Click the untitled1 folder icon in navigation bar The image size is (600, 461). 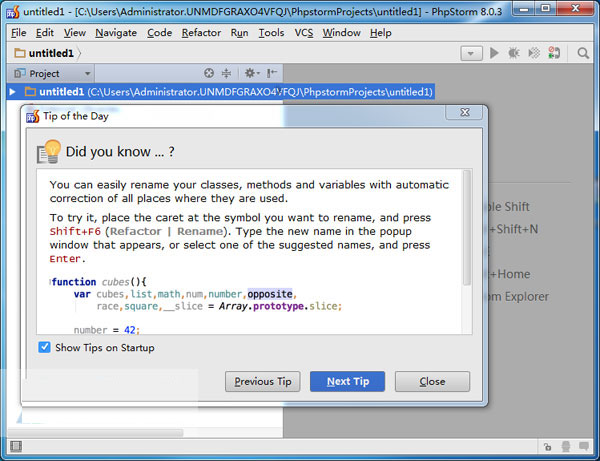pyautogui.click(x=20, y=53)
